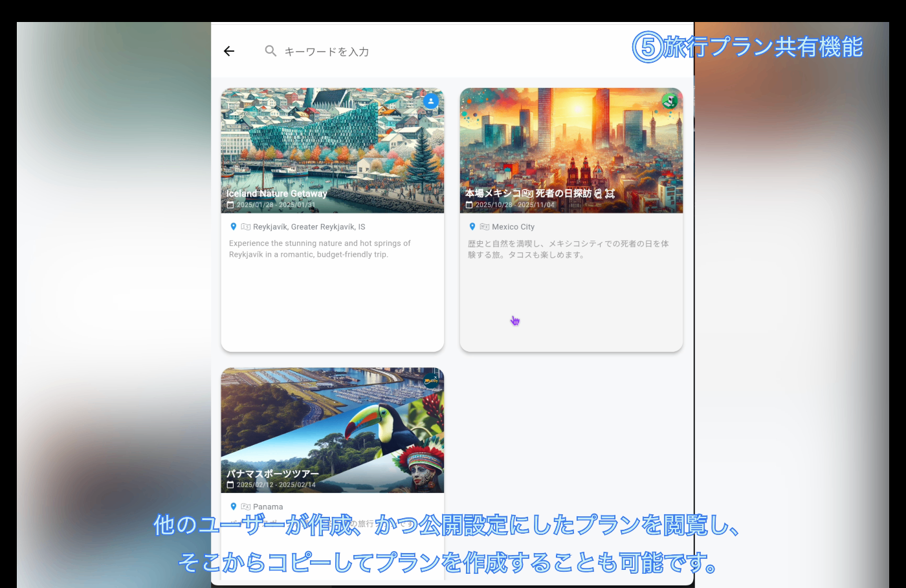Click location pin beside Mexico City

pos(472,226)
